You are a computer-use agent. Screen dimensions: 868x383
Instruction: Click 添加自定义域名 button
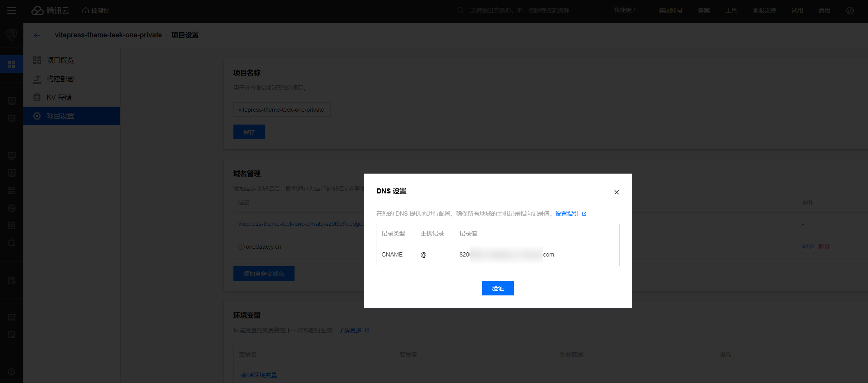click(x=264, y=274)
